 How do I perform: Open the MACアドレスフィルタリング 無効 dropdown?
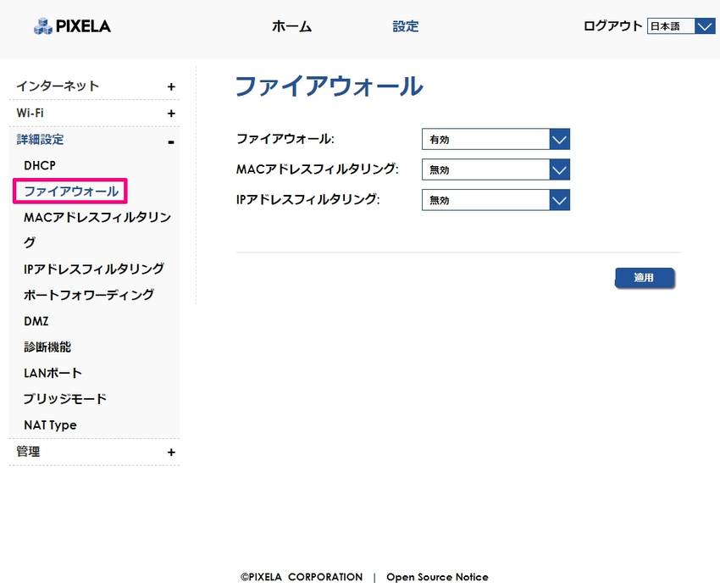(x=496, y=169)
